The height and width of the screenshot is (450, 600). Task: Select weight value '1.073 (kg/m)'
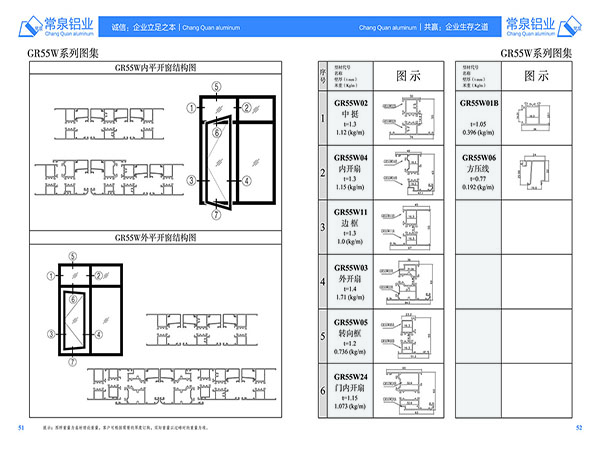350,406
